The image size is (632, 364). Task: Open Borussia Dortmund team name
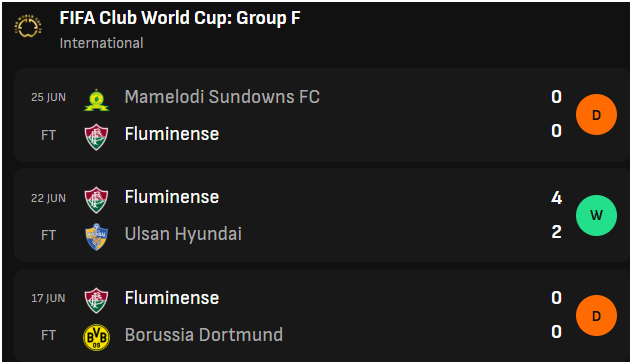pos(204,335)
